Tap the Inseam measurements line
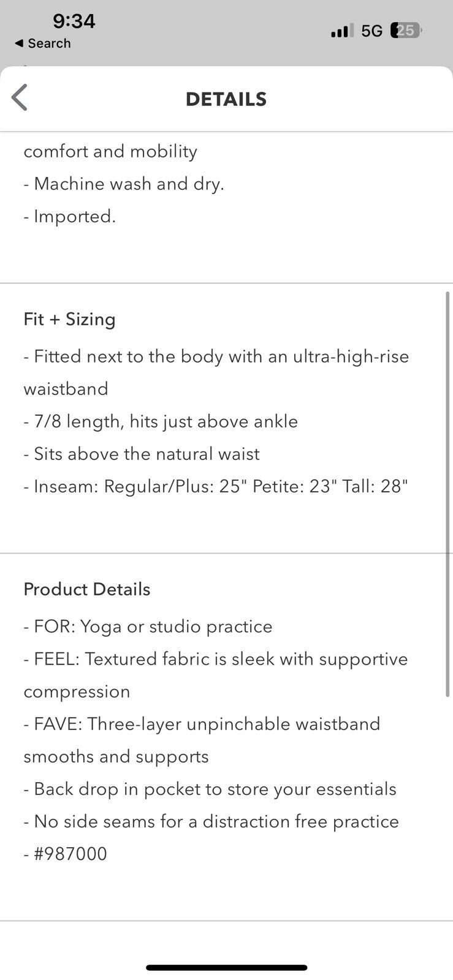Viewport: 453px width, 980px height. (x=216, y=486)
